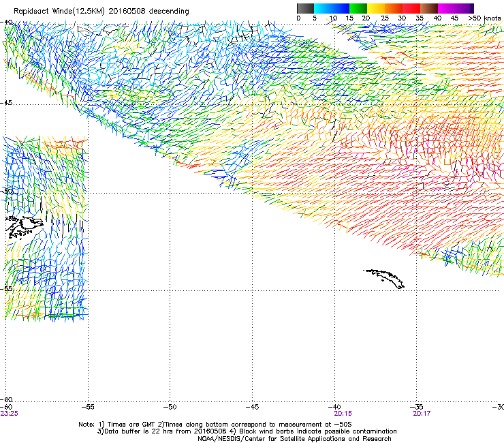
Task: Click the title "Rapidsact Winds(12.5KM) 20160508 descending"
Action: click(x=101, y=12)
